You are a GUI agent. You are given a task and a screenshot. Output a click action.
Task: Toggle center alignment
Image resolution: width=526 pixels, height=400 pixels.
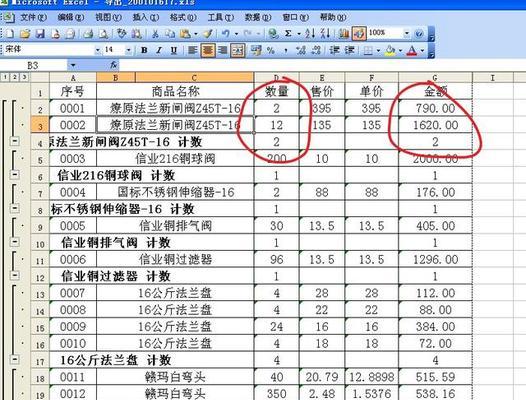tap(208, 51)
